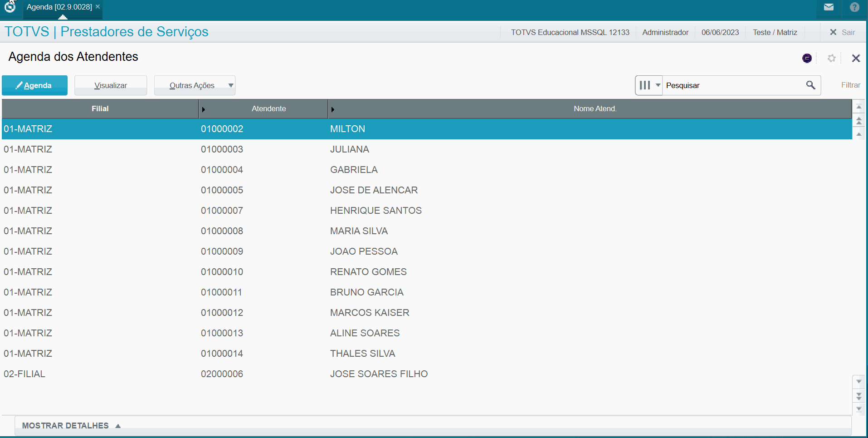Image resolution: width=868 pixels, height=438 pixels.
Task: Click the Visualizar button
Action: (x=111, y=85)
